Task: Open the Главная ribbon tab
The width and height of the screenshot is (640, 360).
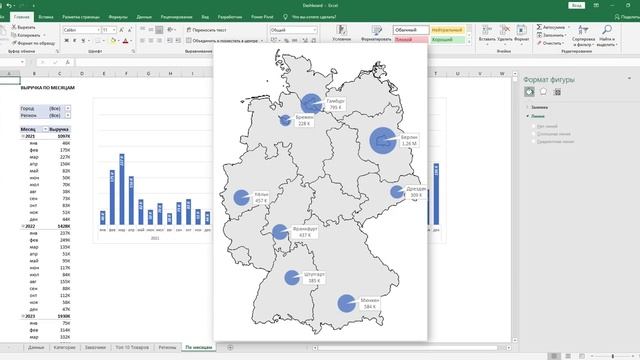Action: pos(22,17)
